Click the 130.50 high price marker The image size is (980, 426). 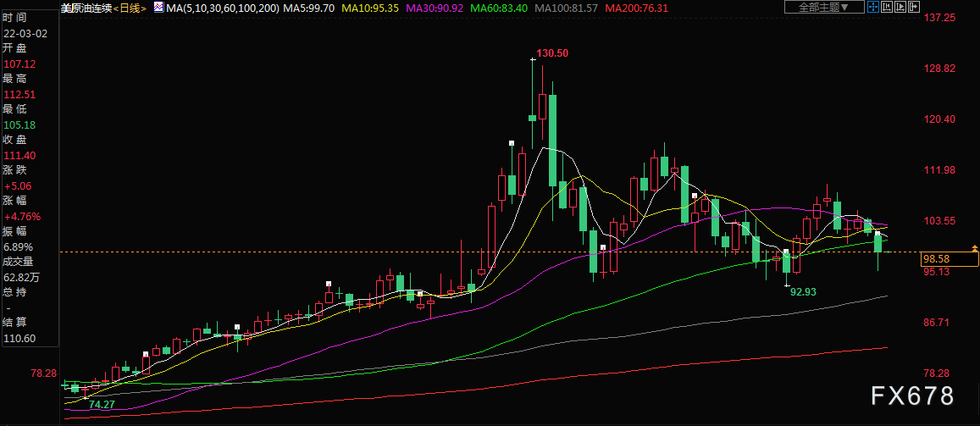552,53
